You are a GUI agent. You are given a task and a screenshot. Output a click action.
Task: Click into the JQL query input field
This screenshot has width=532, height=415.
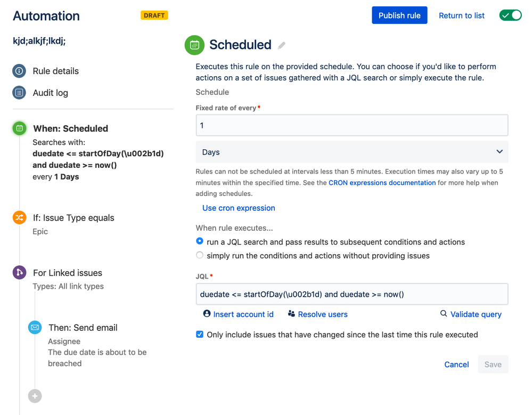351,294
